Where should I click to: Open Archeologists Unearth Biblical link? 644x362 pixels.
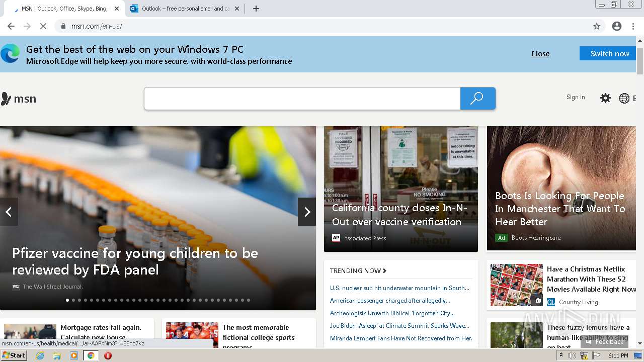click(392, 313)
